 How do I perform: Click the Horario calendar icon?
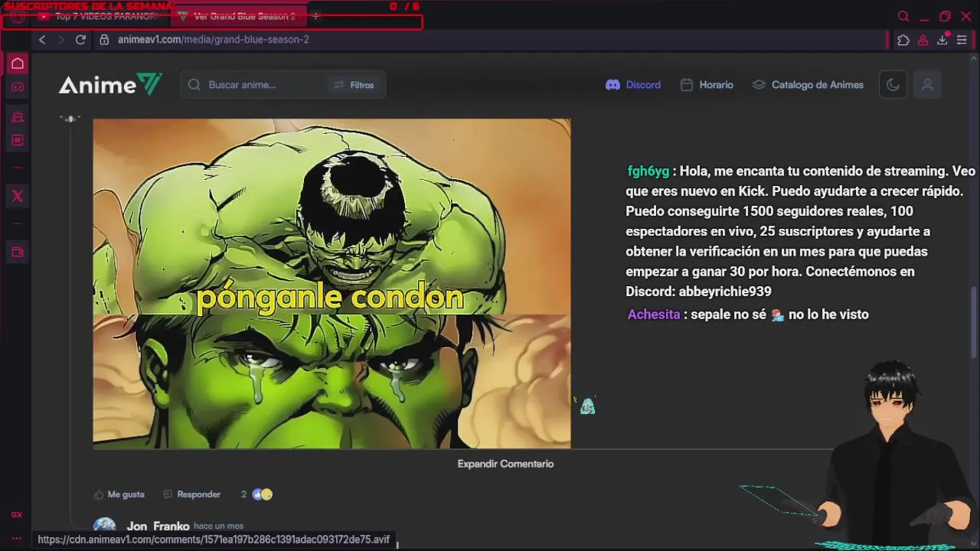point(687,85)
